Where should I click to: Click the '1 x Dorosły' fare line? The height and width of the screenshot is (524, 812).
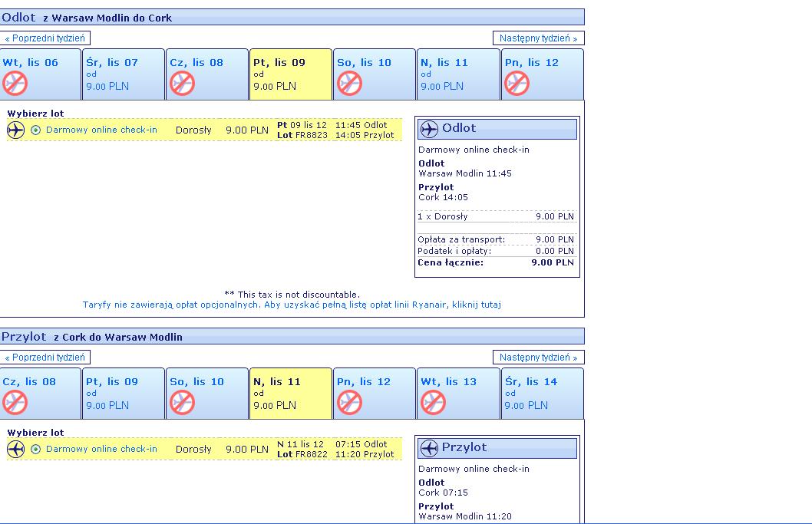point(496,216)
